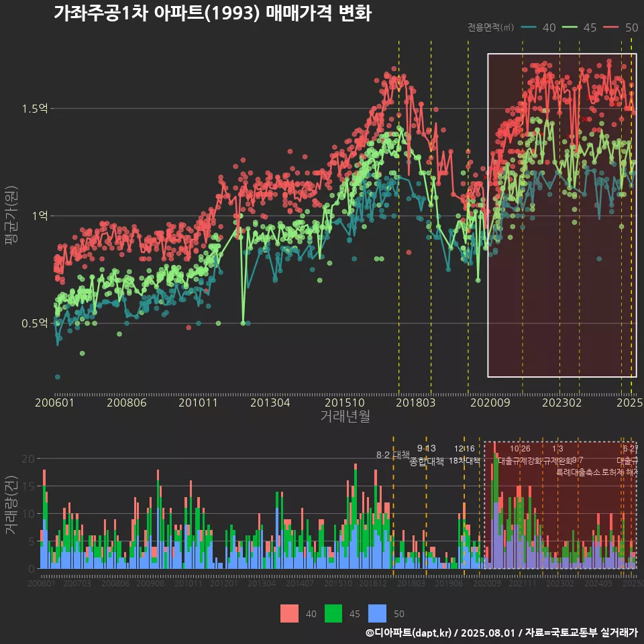Click 202405 on the volume chart axis
This screenshot has height=644, width=644.
click(x=598, y=583)
